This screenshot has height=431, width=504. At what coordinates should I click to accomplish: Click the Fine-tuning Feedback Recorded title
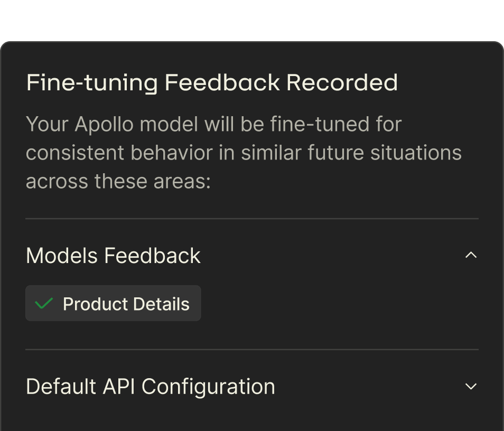pyautogui.click(x=212, y=83)
